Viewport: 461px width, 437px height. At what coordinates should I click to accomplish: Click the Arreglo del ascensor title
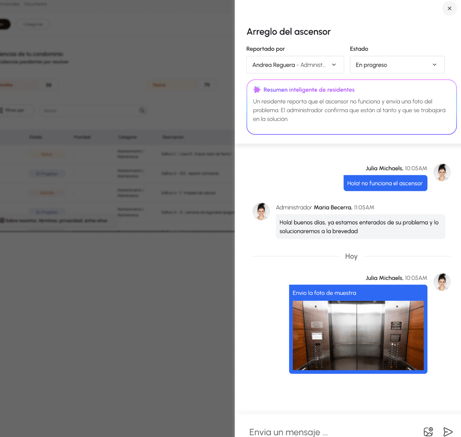[x=288, y=32]
